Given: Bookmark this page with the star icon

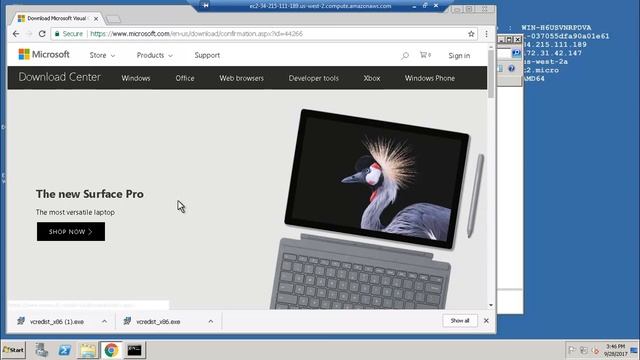Looking at the screenshot, I should coord(471,34).
